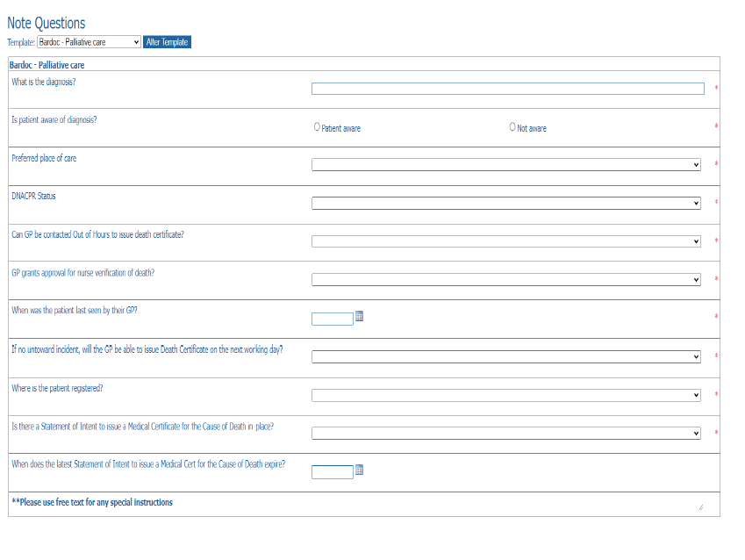Click the last seen by GP date field
The width and height of the screenshot is (745, 560).
point(332,319)
